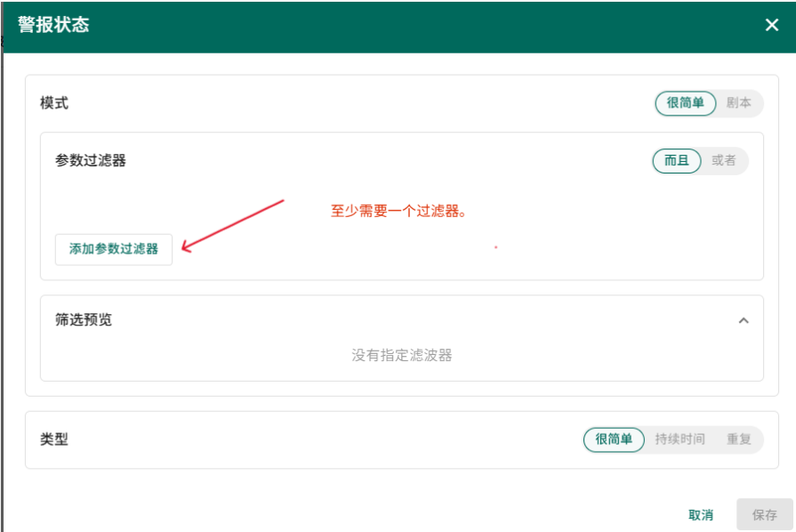This screenshot has width=796, height=532.
Task: Collapse the 筛选预览 section chevron
Action: coord(744,320)
